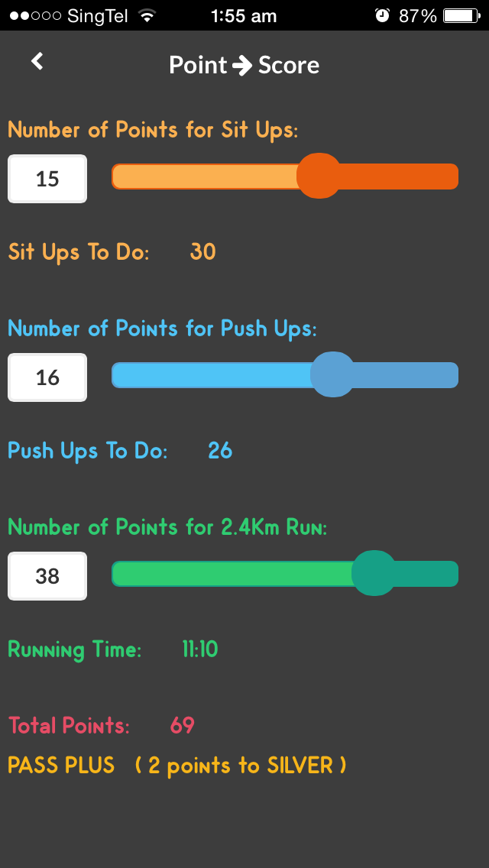Click the Sit Ups slider thumb

click(x=319, y=176)
